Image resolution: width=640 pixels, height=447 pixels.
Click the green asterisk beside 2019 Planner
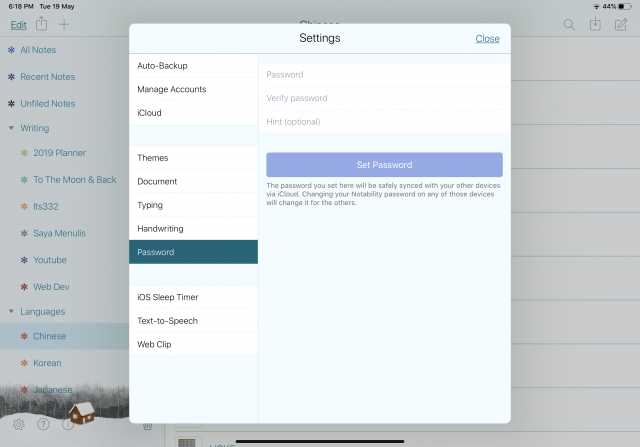click(x=24, y=153)
